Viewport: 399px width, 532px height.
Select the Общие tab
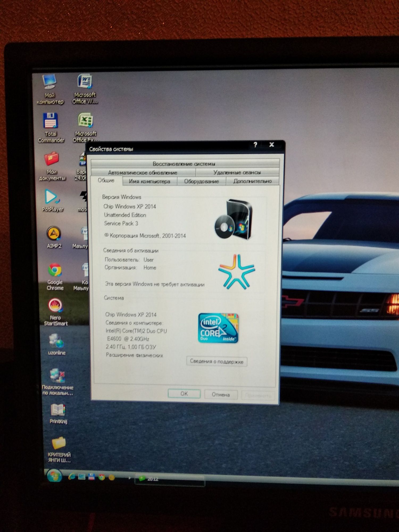click(106, 180)
